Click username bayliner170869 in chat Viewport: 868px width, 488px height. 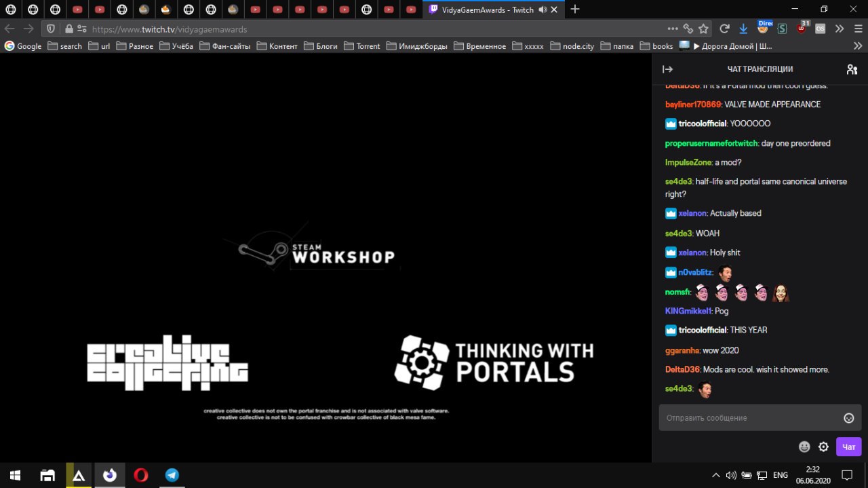point(693,105)
